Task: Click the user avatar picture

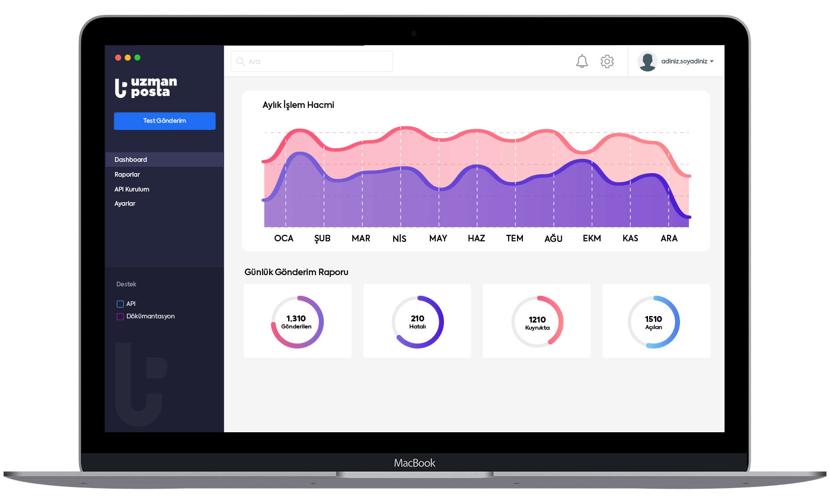Action: pyautogui.click(x=647, y=61)
